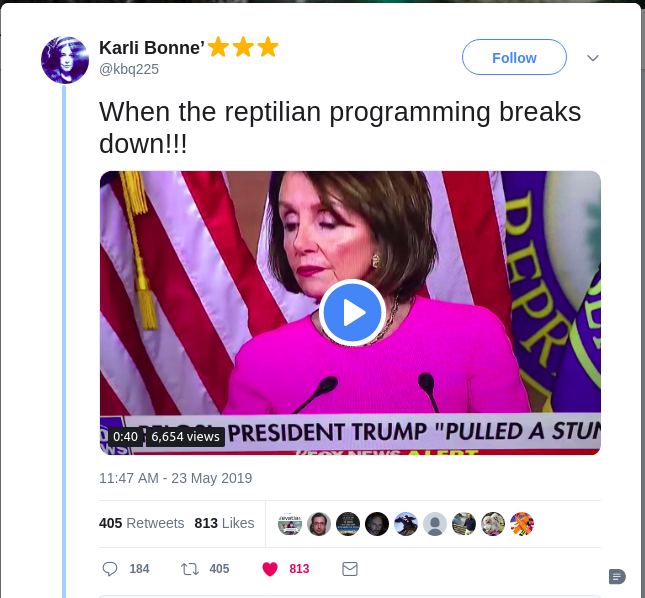The height and width of the screenshot is (598, 645).
Task: Expand the tweet options chevron menu
Action: pyautogui.click(x=593, y=58)
